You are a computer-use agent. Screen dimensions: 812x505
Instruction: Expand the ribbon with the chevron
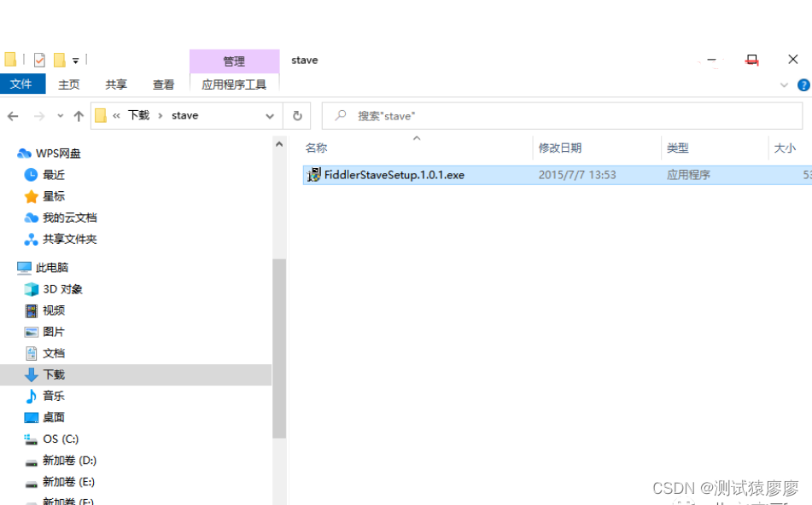tap(784, 84)
